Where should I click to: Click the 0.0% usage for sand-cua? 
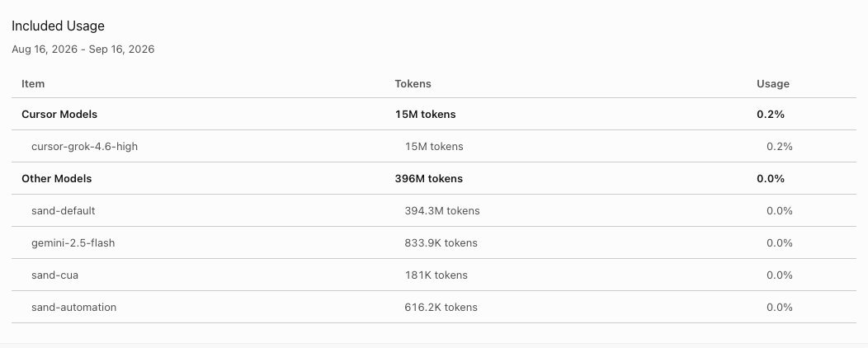[780, 275]
